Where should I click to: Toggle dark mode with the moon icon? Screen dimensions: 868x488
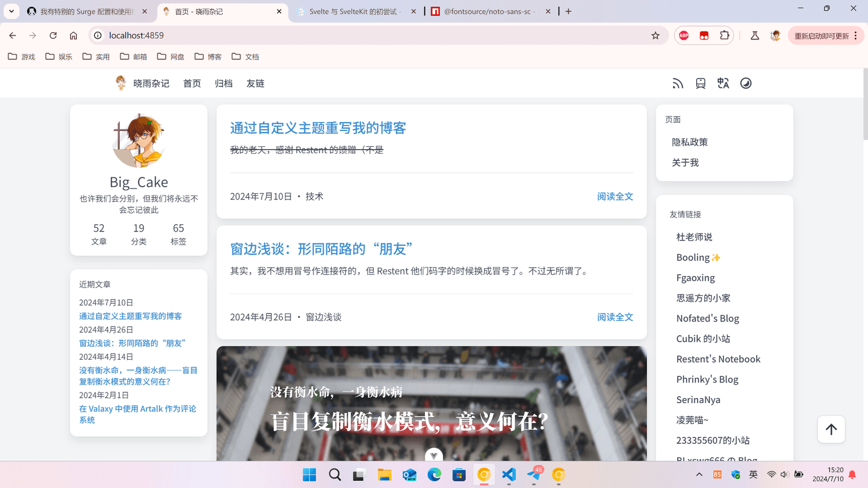pos(746,83)
